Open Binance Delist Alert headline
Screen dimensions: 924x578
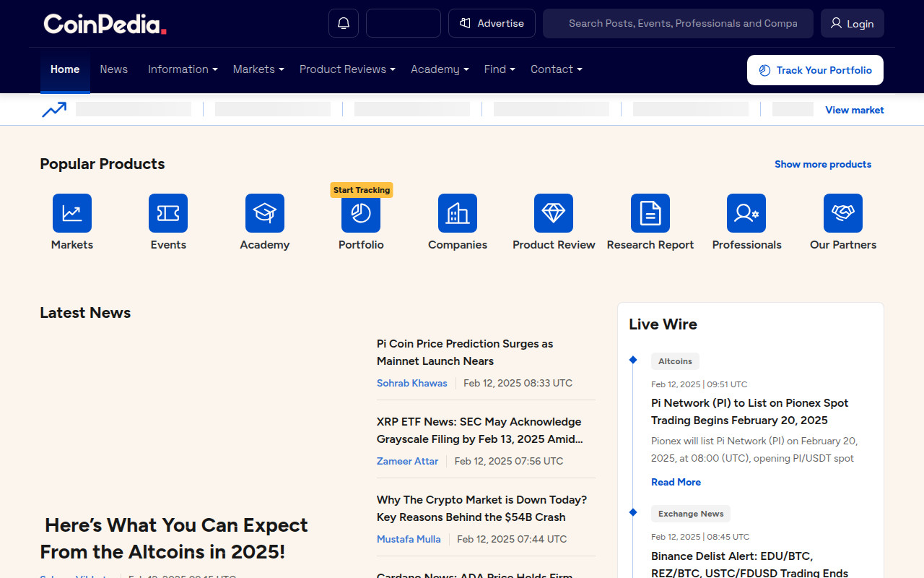click(749, 565)
